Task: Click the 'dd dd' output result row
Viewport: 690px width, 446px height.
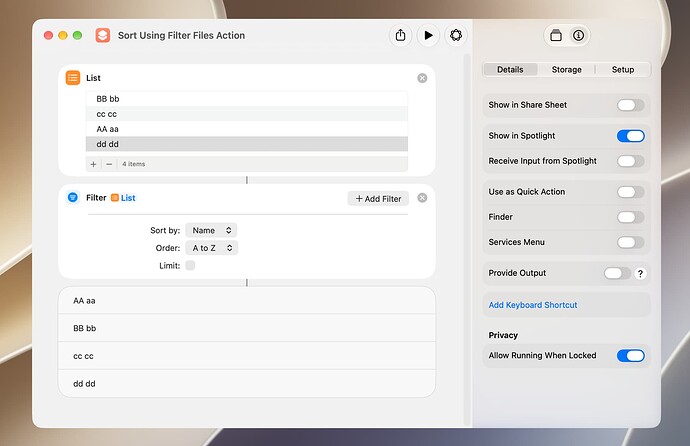Action: 247,384
